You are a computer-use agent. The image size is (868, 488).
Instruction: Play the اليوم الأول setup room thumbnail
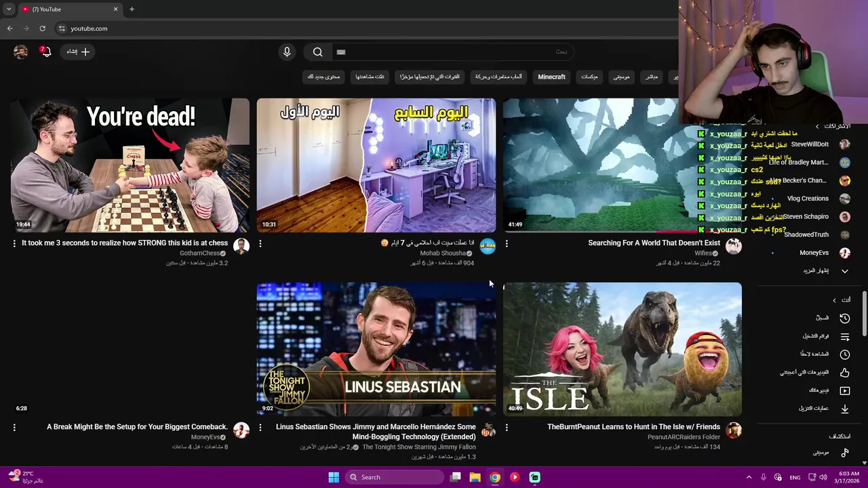[376, 165]
